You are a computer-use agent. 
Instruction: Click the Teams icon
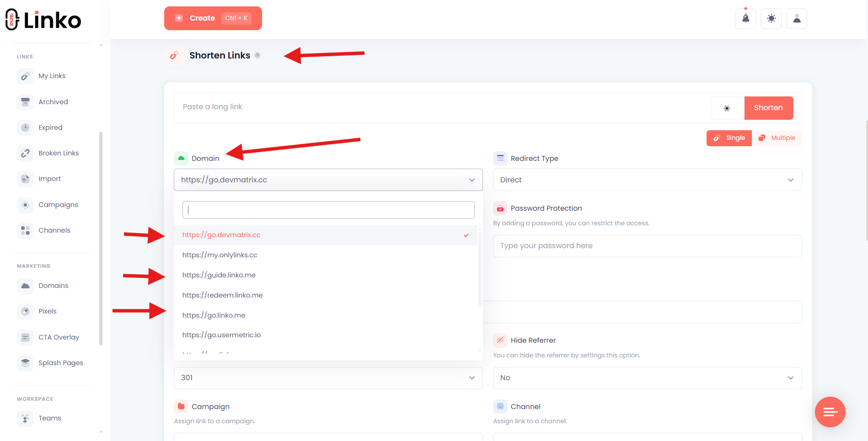pyautogui.click(x=25, y=418)
